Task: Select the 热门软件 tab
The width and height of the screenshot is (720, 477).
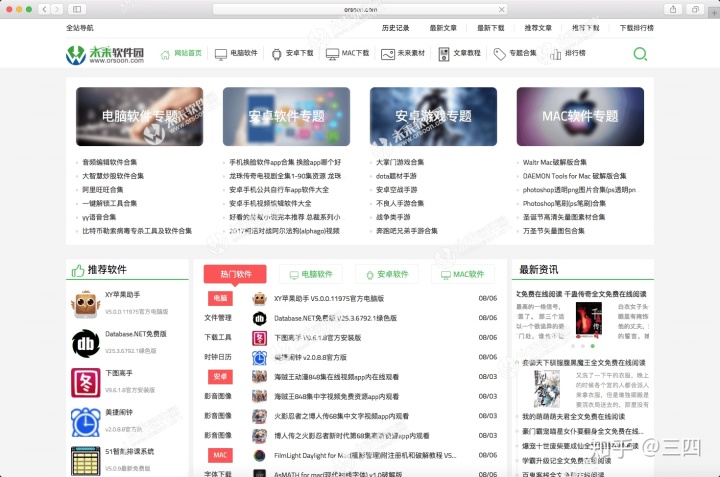Action: point(235,274)
